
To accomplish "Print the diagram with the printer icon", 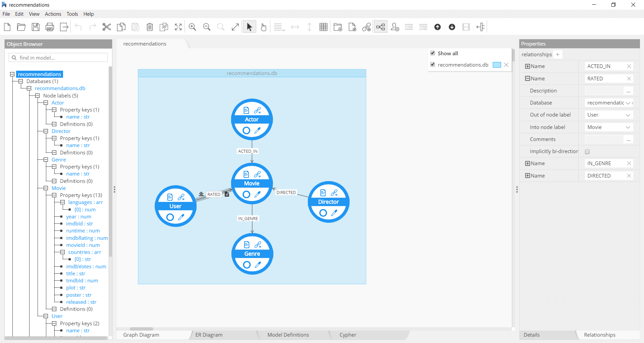I will click(50, 27).
